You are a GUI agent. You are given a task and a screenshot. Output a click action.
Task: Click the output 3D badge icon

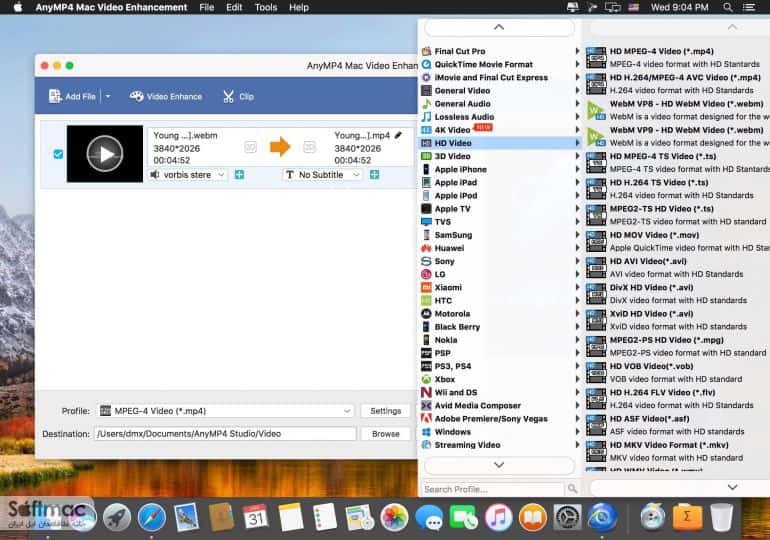click(309, 147)
